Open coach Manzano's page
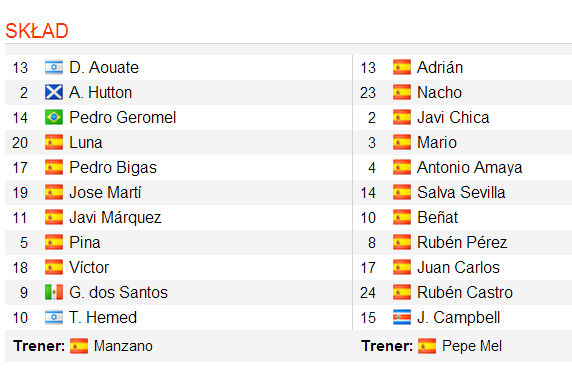 123,346
